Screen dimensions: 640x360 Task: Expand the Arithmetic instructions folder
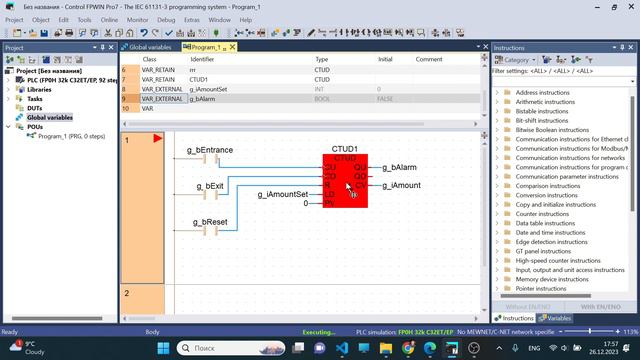[x=497, y=102]
